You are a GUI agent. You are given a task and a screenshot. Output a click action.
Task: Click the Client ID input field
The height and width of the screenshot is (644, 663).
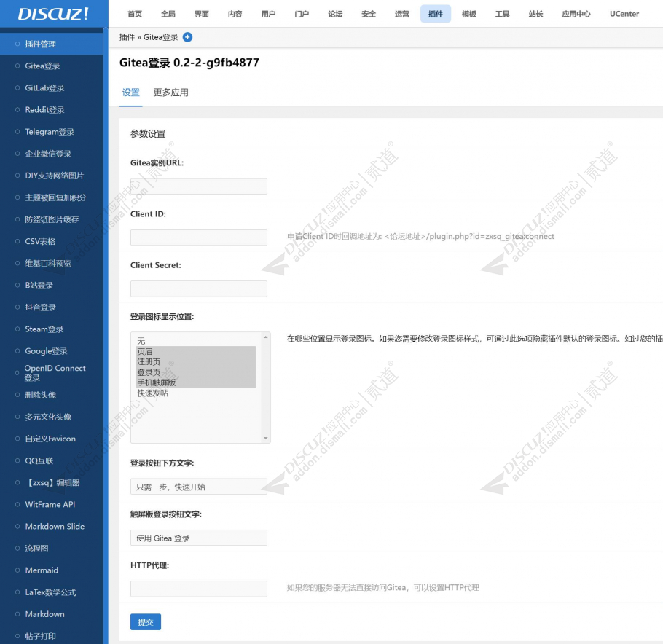tap(199, 237)
